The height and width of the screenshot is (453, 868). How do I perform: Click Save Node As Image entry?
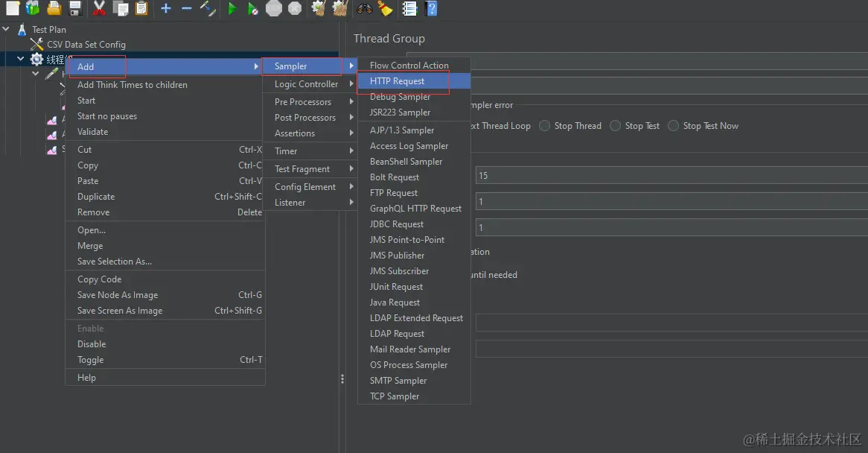[165, 294]
